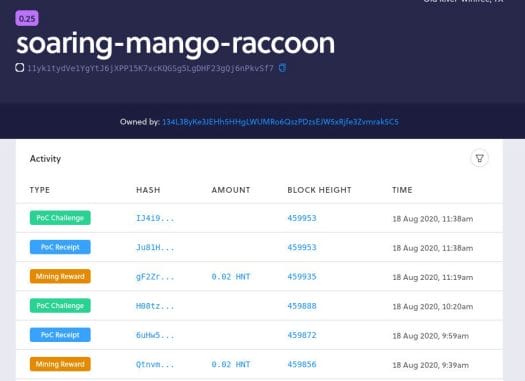Click the Mining Reward badge at 11:19am
The image size is (525, 381).
pos(60,277)
